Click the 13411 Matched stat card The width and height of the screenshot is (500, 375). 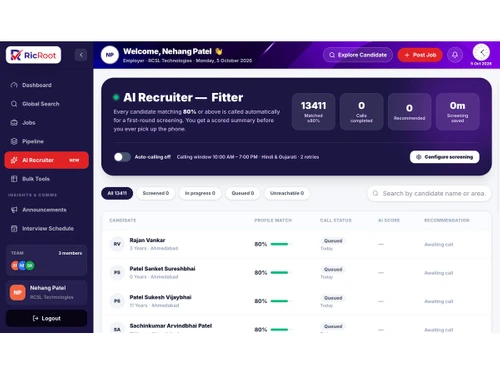[313, 111]
